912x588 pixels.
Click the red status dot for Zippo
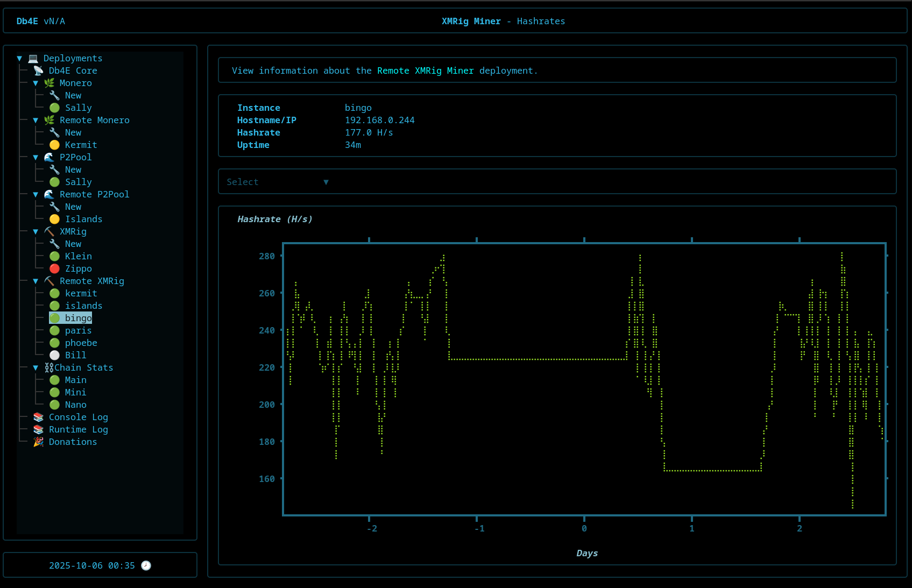54,268
